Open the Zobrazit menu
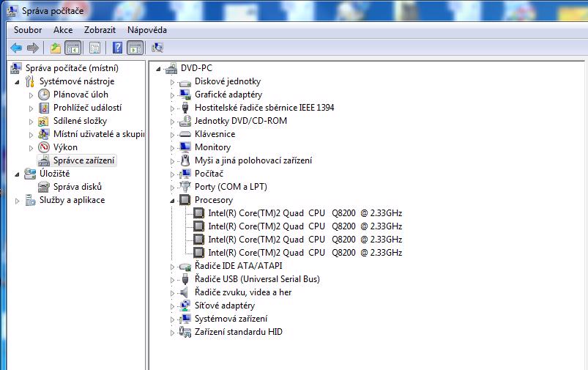Viewport: 588px width, 370px height. point(100,30)
